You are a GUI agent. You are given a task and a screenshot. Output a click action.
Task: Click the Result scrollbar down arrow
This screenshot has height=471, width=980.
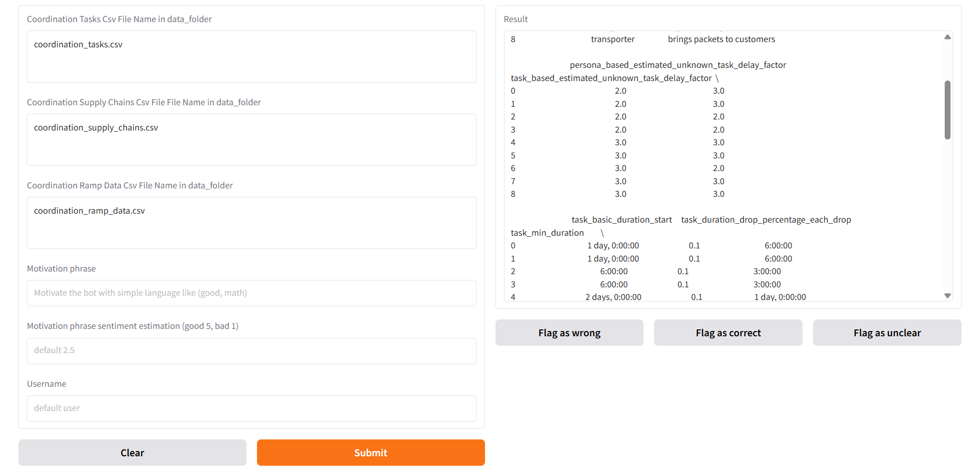click(947, 296)
